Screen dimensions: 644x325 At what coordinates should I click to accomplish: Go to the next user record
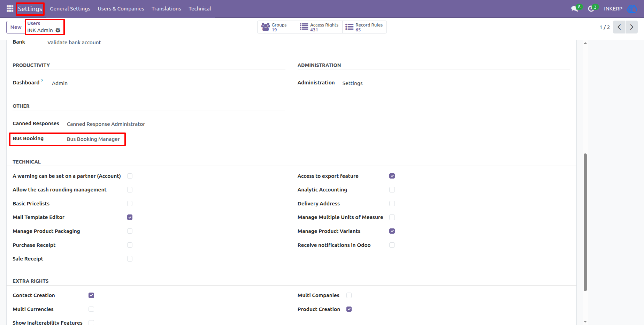pyautogui.click(x=631, y=27)
